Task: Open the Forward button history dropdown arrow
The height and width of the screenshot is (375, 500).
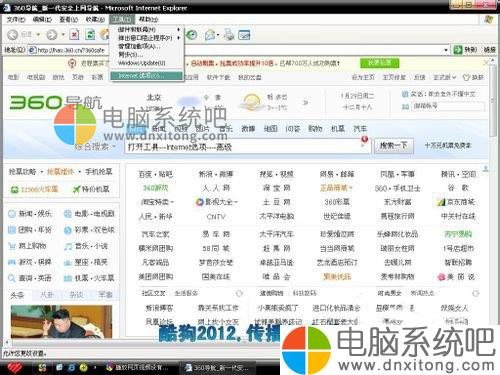Action: pyautogui.click(x=62, y=35)
